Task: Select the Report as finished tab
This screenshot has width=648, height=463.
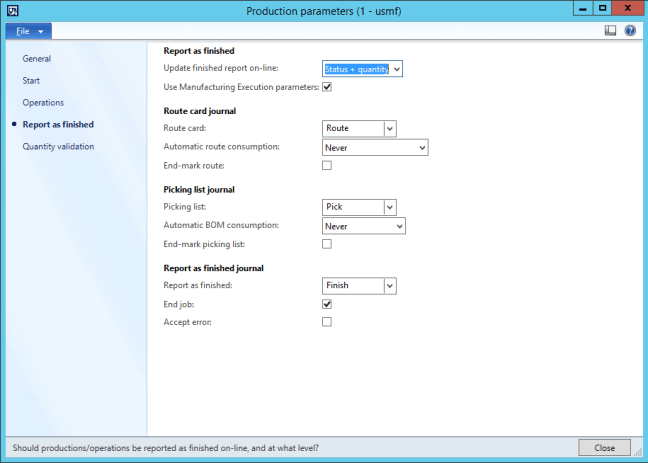Action: tap(58, 124)
